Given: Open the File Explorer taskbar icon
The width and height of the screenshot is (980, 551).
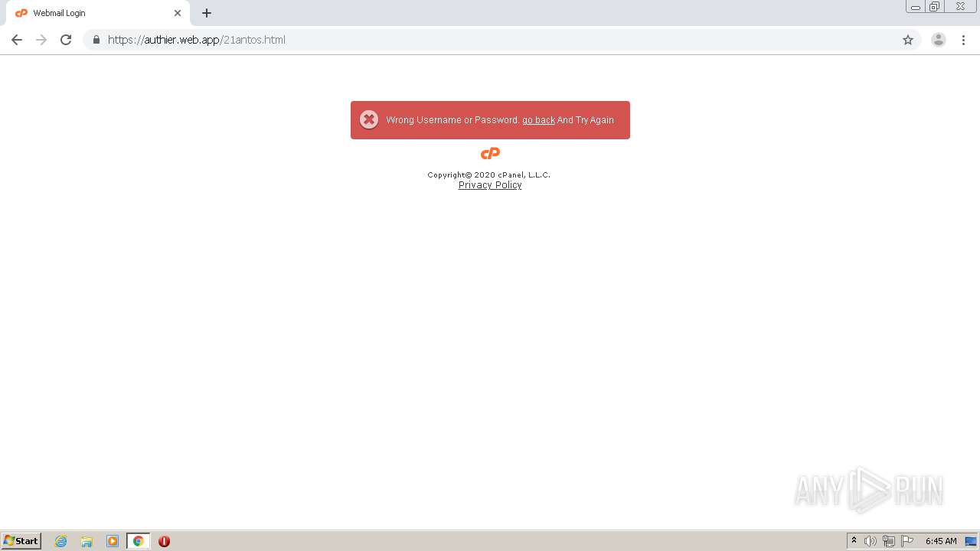Looking at the screenshot, I should [x=87, y=541].
